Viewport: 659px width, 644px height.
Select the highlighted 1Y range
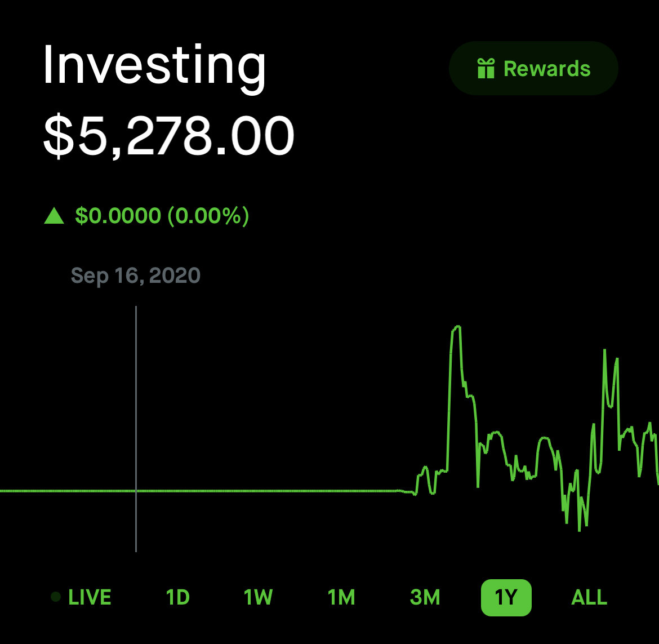pyautogui.click(x=506, y=597)
